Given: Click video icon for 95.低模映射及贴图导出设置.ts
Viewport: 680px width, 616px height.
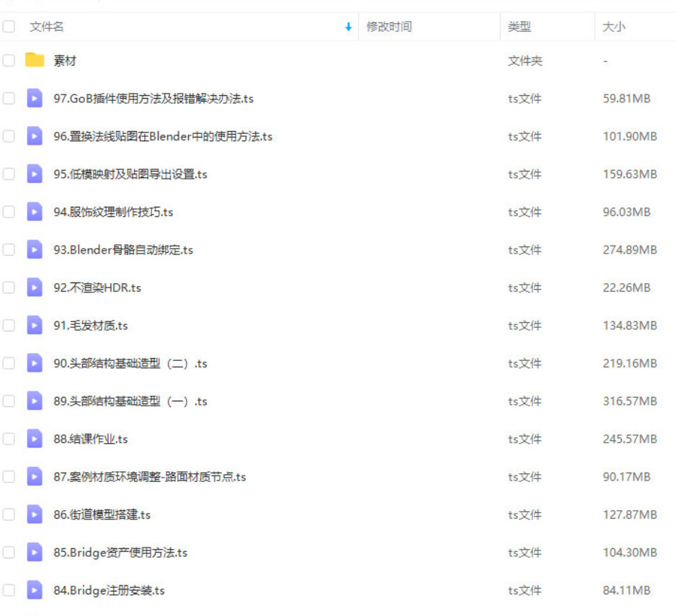Looking at the screenshot, I should tap(35, 174).
